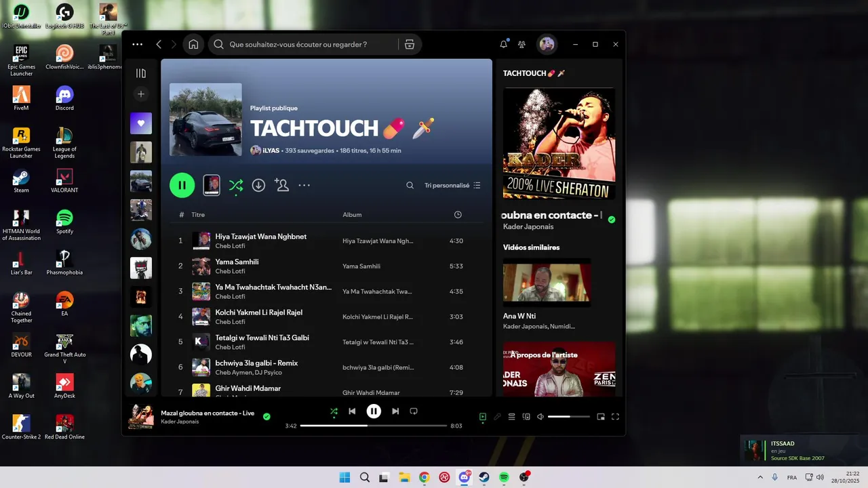The image size is (868, 488).
Task: Open the Windows Start menu
Action: click(344, 477)
